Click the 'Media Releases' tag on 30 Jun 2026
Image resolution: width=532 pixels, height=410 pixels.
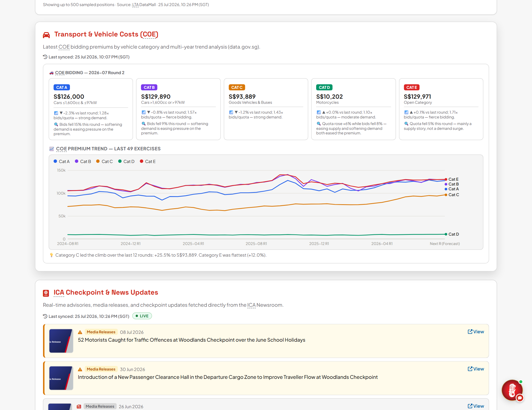click(101, 369)
